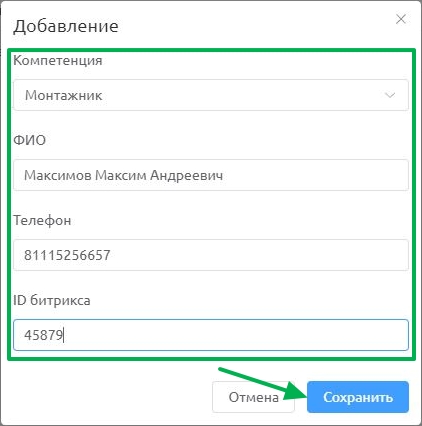The image size is (422, 426).
Task: Cancel with the Отмена button
Action: coord(253,397)
